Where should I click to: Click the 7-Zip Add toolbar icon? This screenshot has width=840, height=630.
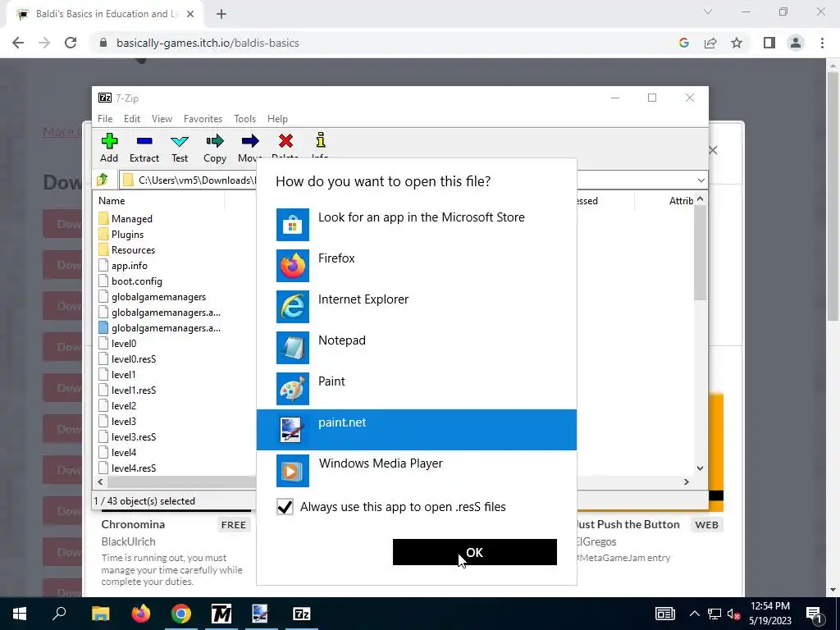[109, 141]
